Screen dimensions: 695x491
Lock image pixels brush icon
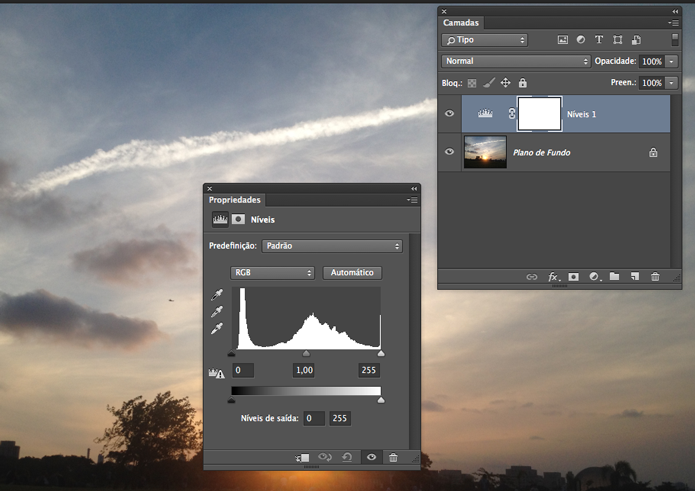point(489,83)
